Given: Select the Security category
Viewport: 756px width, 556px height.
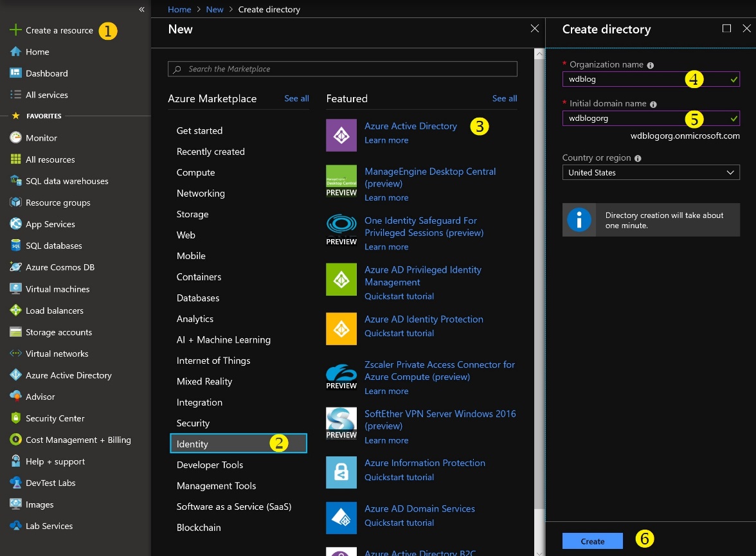Looking at the screenshot, I should [x=193, y=423].
